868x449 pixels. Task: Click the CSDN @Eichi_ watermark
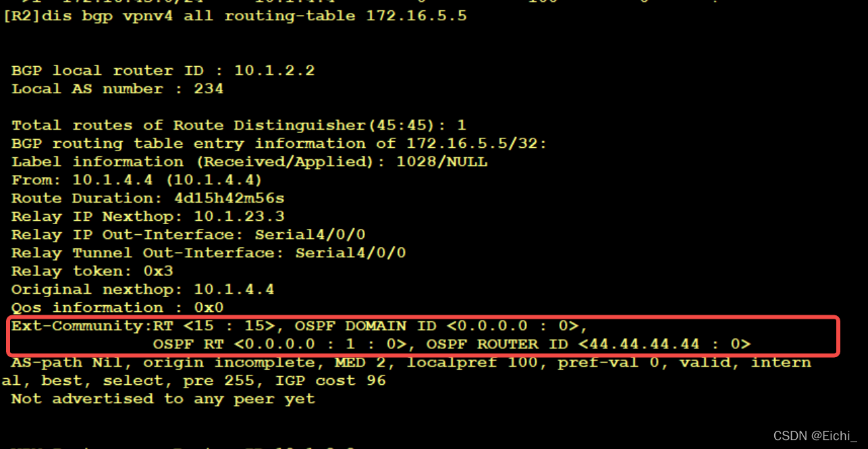pos(815,435)
